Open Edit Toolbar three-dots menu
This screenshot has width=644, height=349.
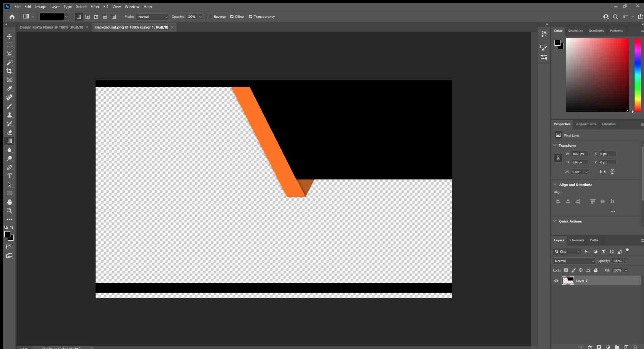click(x=9, y=219)
